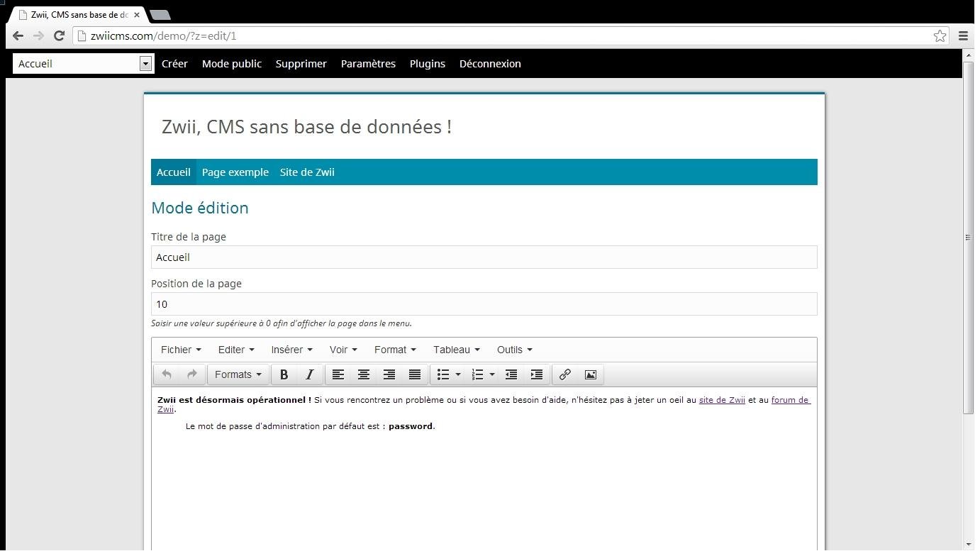Toggle bold formatting in the editor

click(x=284, y=374)
